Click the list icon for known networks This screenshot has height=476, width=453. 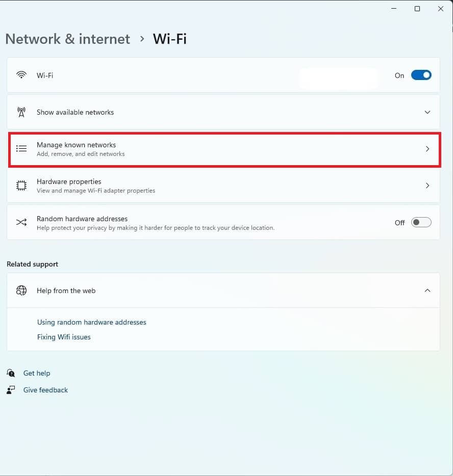point(21,149)
